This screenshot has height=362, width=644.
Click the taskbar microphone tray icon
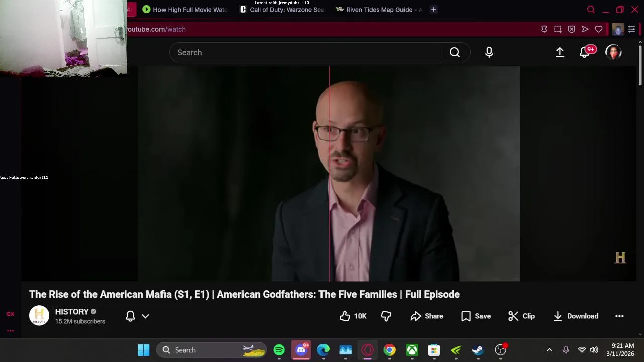pos(566,350)
